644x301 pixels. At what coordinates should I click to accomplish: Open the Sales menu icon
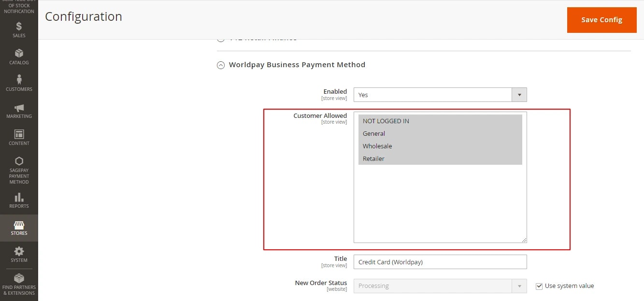click(19, 26)
